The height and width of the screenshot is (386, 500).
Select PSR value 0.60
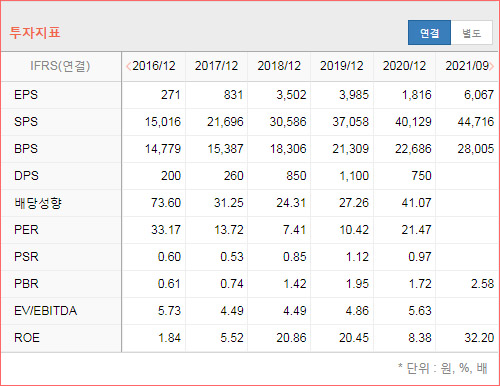coord(169,257)
